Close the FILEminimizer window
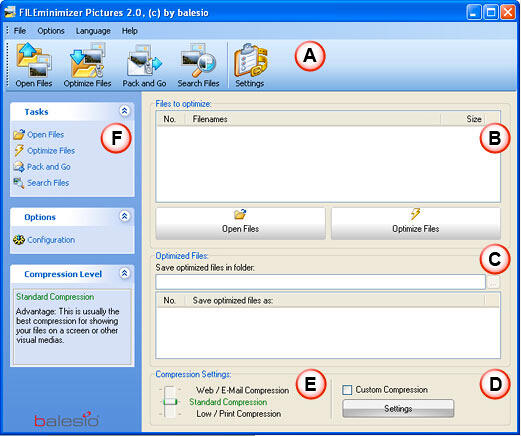521x436 pixels. pos(508,13)
